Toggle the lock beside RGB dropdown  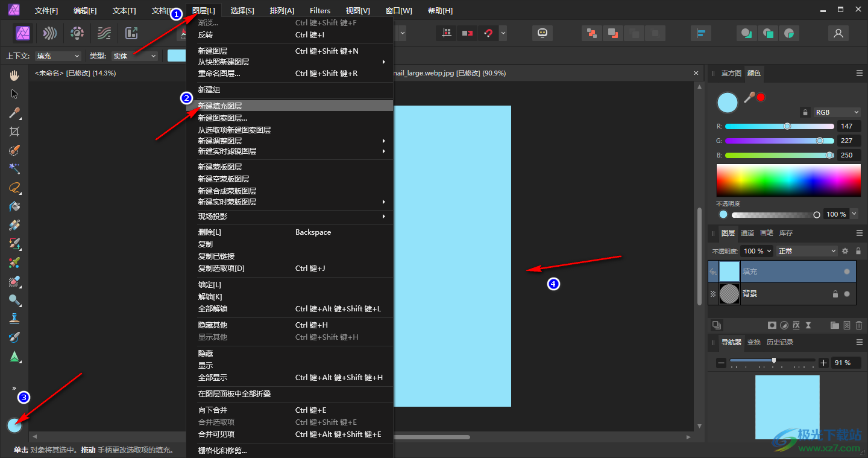(805, 112)
